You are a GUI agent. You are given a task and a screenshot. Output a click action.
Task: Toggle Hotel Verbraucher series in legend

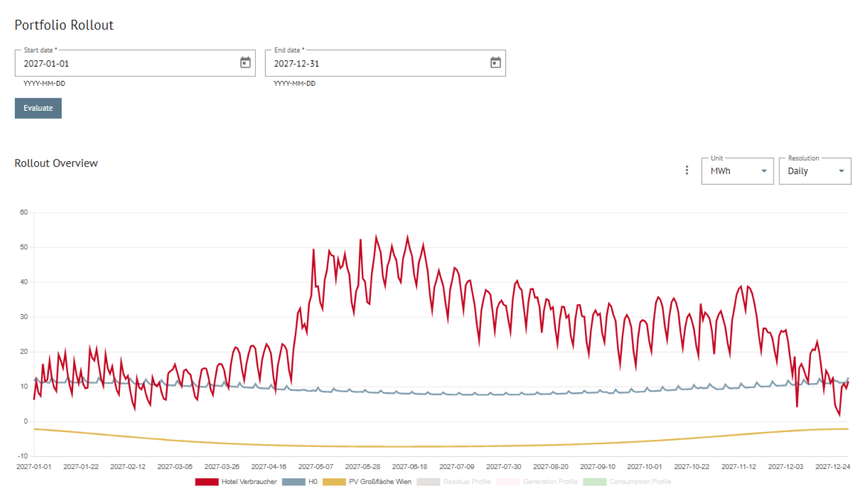coord(249,482)
